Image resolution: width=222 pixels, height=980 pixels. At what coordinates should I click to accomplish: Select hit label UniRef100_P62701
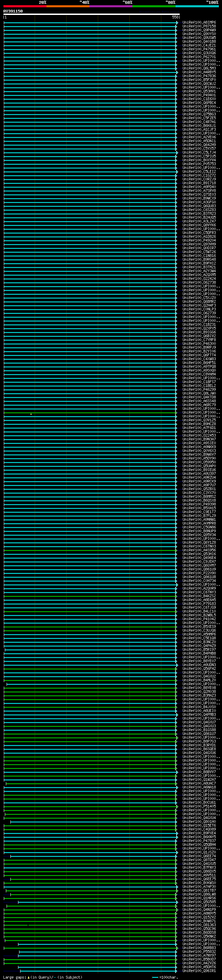pos(199,57)
